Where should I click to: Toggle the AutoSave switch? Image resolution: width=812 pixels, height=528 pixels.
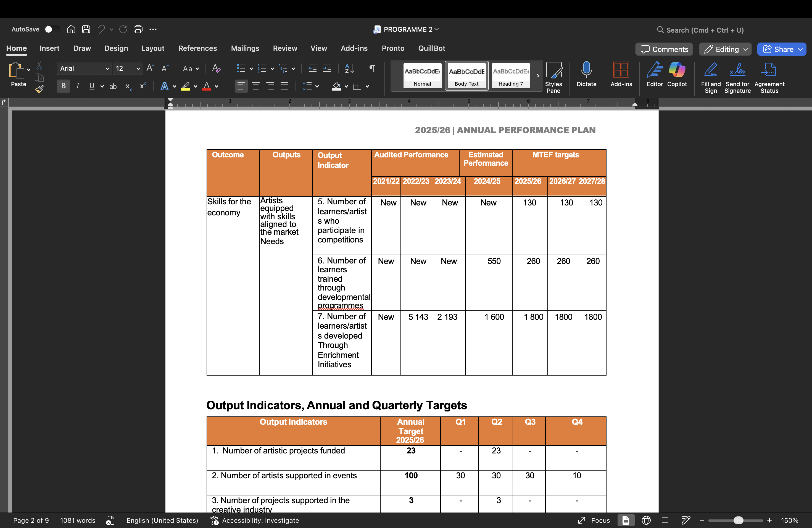(x=52, y=29)
